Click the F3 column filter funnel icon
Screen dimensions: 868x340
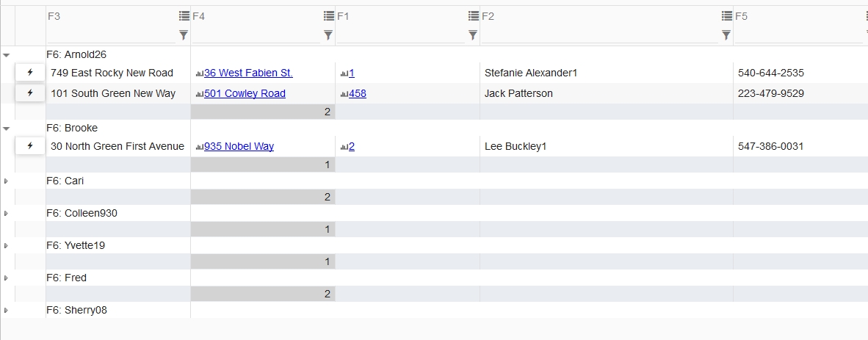[x=184, y=35]
